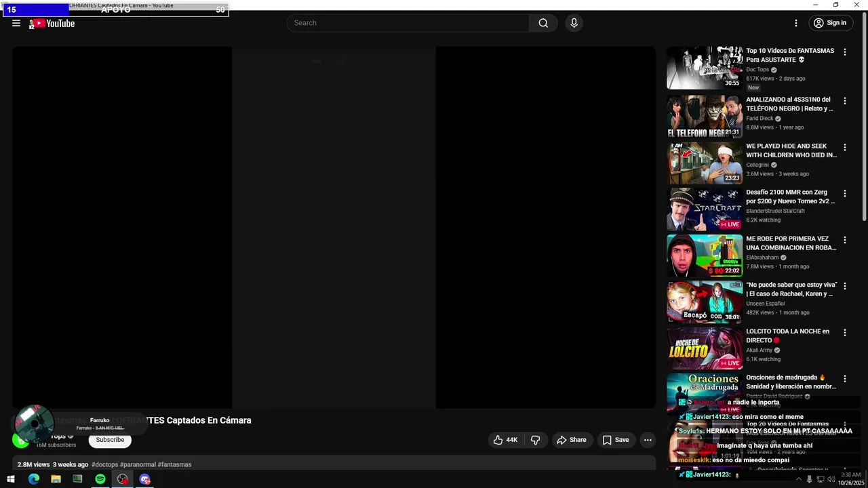Open BlanderStrudel StarCraft channel name
Viewport: 868px width, 488px height.
(775, 211)
